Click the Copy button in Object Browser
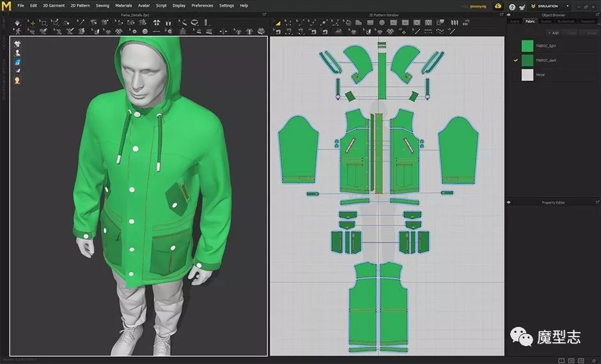Image resolution: width=601 pixels, height=364 pixels. coord(572,33)
